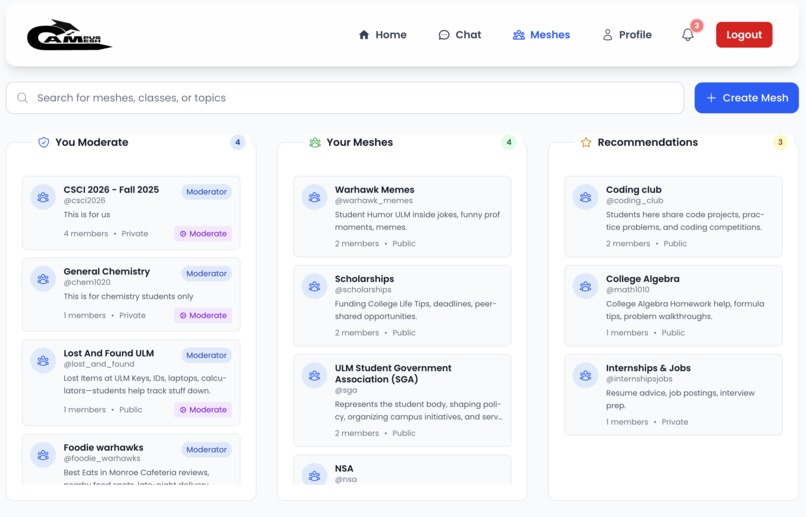Click the @lost_and_found handle
The image size is (806, 517).
coord(99,364)
